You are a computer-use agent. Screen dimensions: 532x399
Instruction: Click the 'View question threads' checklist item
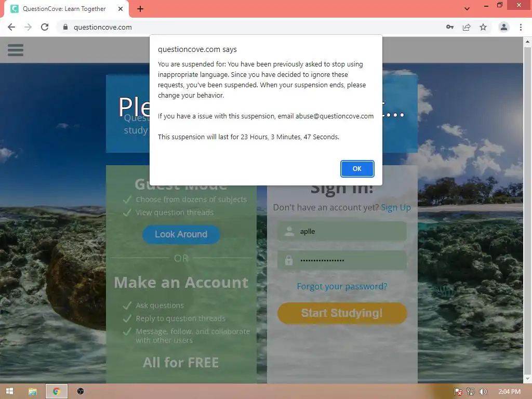pos(175,212)
